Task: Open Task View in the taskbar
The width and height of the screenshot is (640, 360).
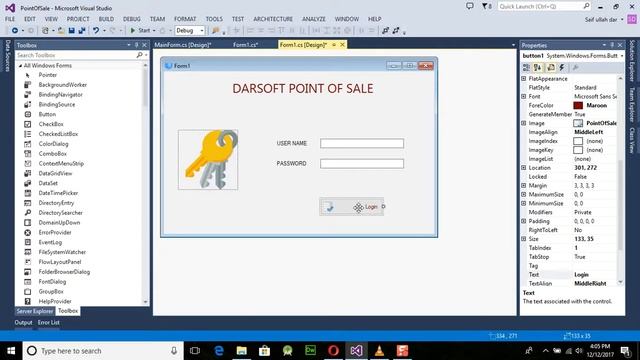Action: [x=195, y=351]
